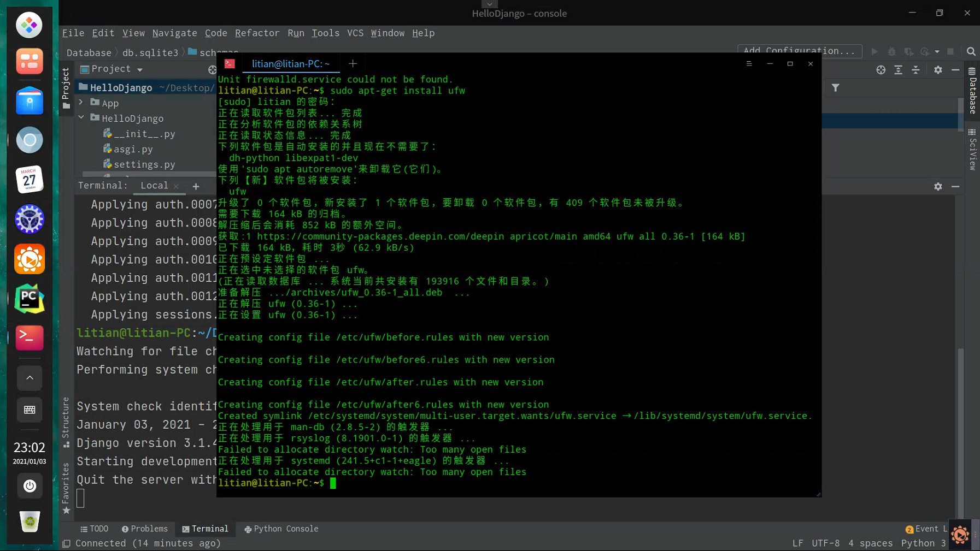Open the multitasking view icon in dock
This screenshot has width=980, height=551.
tap(30, 62)
